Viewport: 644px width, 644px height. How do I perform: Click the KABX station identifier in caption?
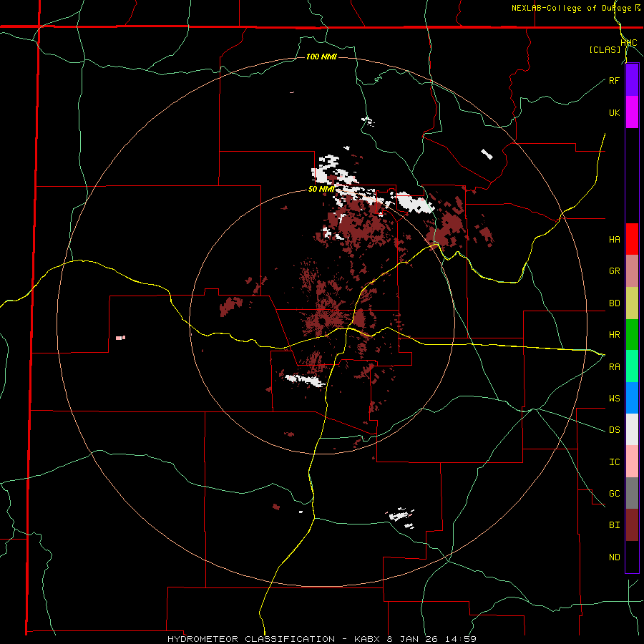tap(369, 639)
